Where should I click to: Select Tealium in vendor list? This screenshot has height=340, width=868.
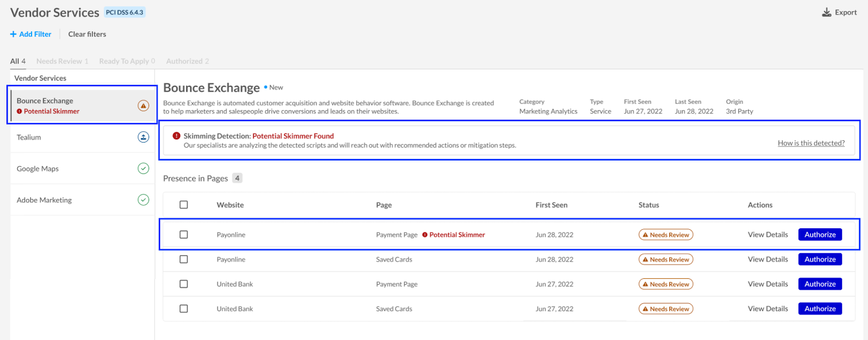[82, 137]
